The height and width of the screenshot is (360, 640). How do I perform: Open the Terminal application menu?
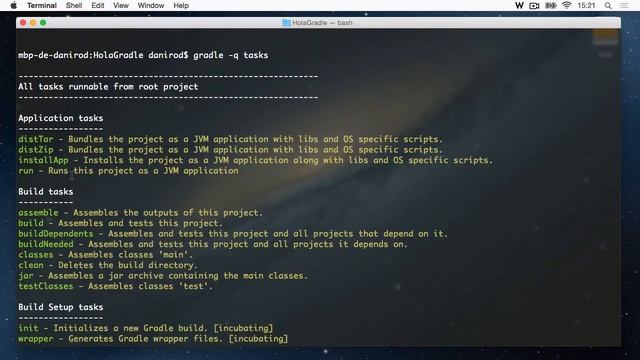tap(42, 5)
